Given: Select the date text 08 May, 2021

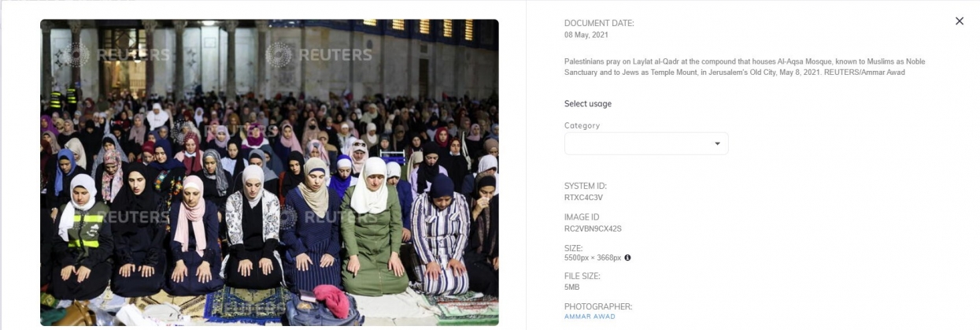Looking at the screenshot, I should [x=586, y=35].
